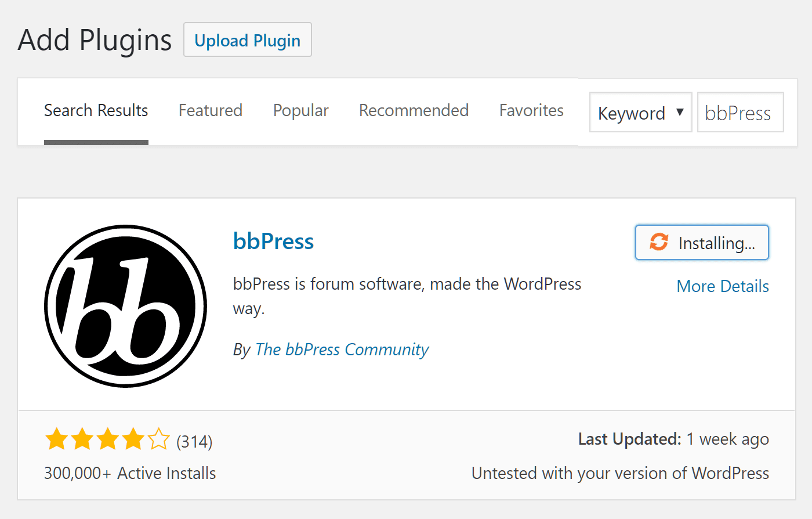Click the Installing button
This screenshot has width=812, height=519.
tap(702, 242)
